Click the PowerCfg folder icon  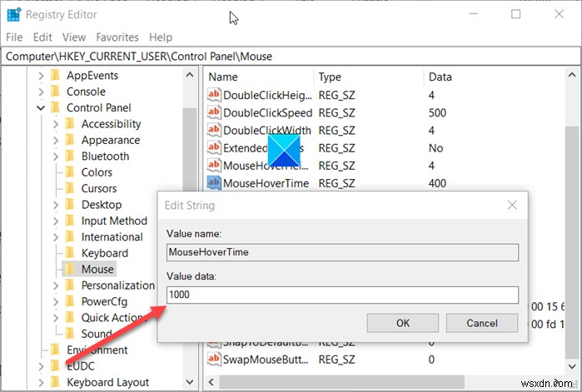click(70, 301)
